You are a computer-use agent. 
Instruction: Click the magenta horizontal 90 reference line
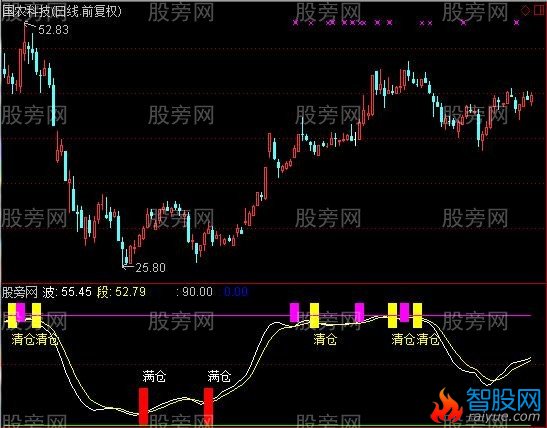(x=267, y=316)
